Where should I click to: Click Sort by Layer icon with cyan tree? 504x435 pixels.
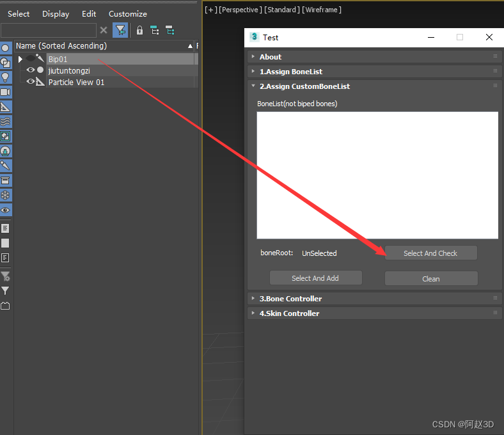pyautogui.click(x=169, y=31)
